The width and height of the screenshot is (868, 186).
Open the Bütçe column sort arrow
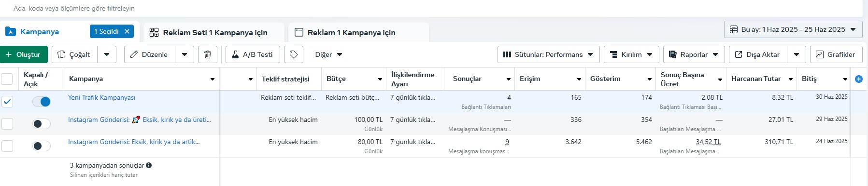[x=380, y=79]
